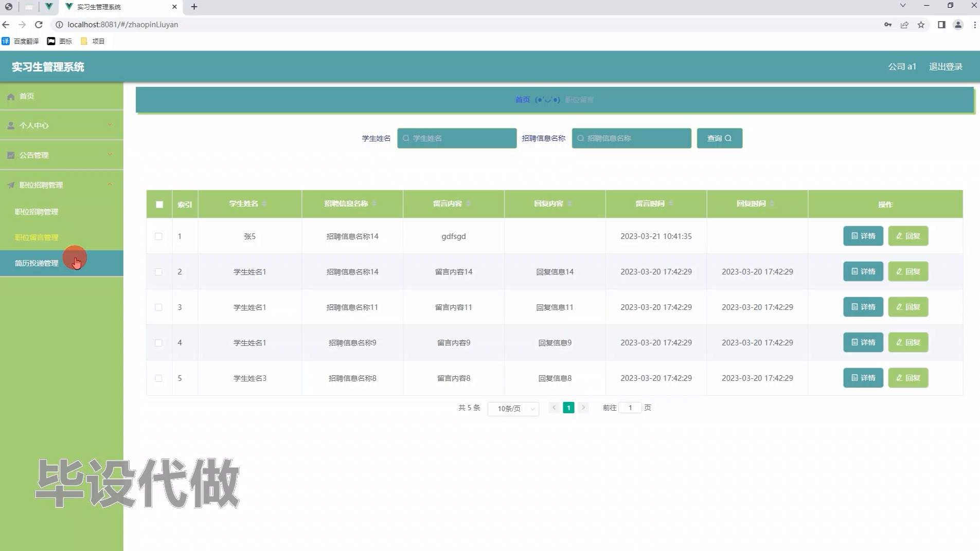This screenshot has width=980, height=551.
Task: Click 回复 for 张5 row
Action: [x=908, y=236]
